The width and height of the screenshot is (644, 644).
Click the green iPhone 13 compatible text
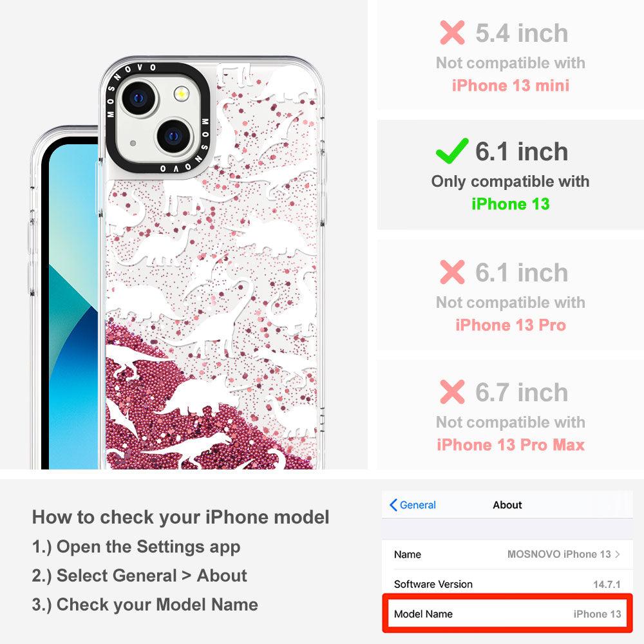click(510, 204)
